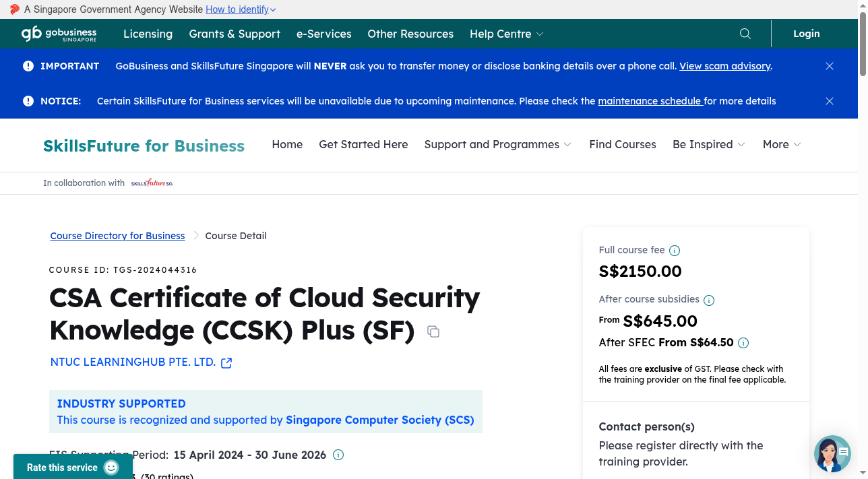
Task: Expand the Help Centre menu
Action: 507,34
